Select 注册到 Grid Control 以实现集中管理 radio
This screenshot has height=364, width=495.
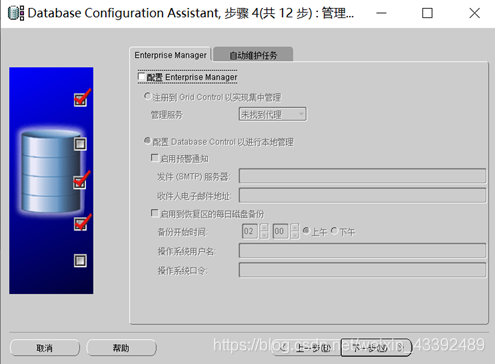147,96
